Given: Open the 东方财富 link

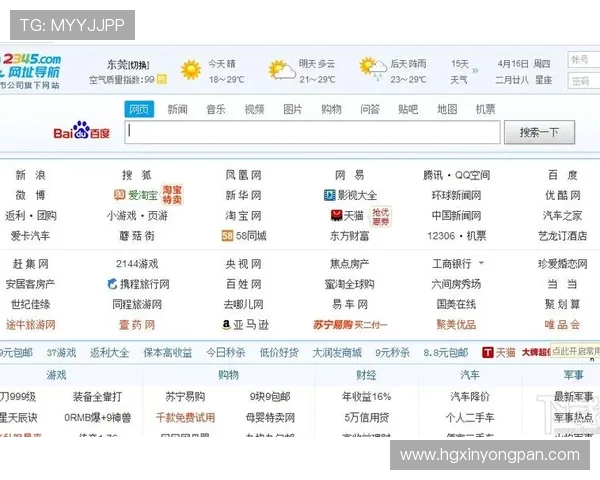Looking at the screenshot, I should [x=350, y=236].
